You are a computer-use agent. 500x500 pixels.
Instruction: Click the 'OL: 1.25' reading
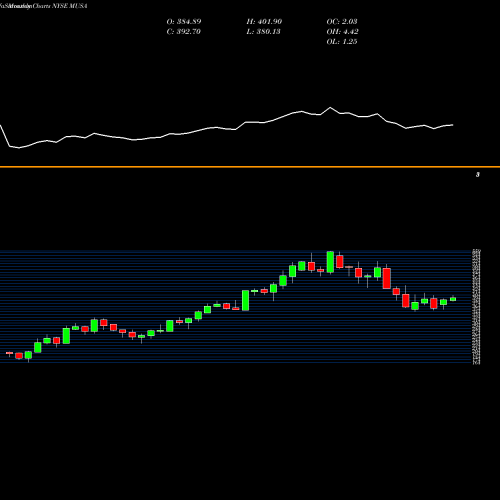(x=342, y=42)
